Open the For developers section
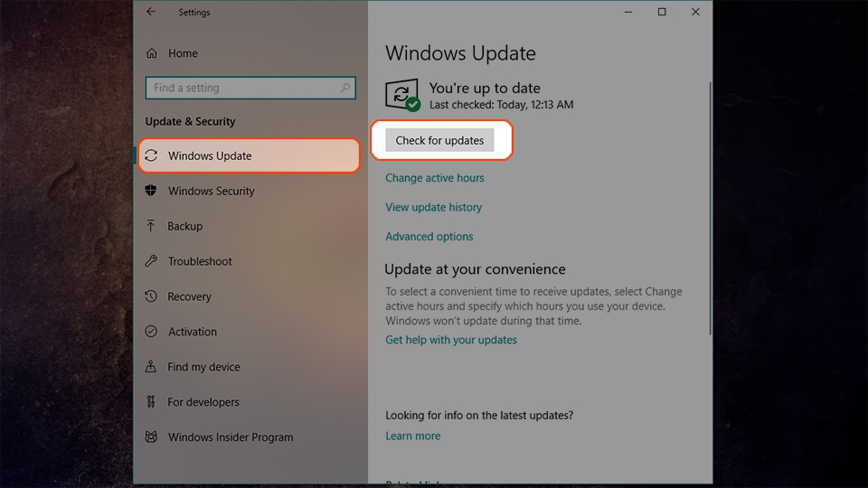Viewport: 868px width, 488px height. pyautogui.click(x=203, y=401)
